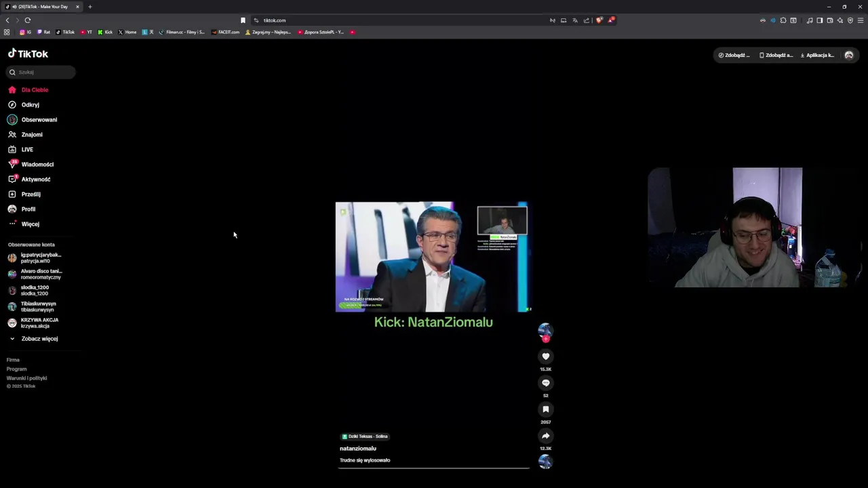
Task: Open the Odkryj page
Action: click(x=24, y=104)
